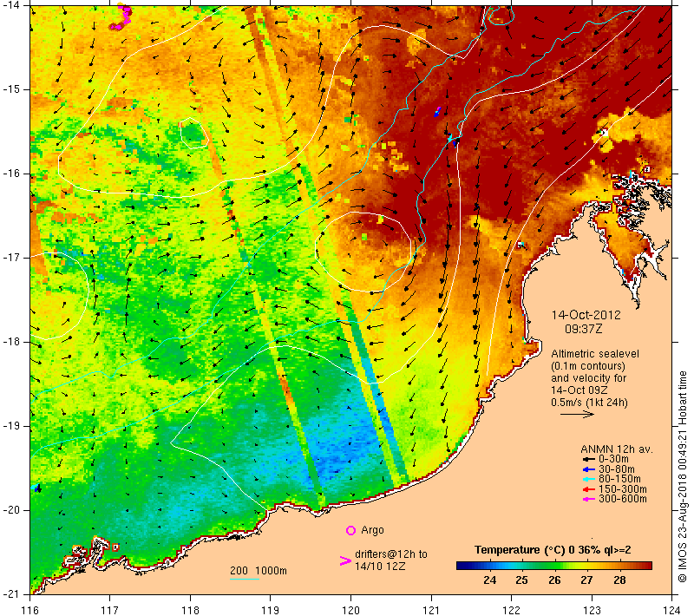694x616 pixels.
Task: Click the IMOS copyright timestamp text
Action: coord(682,477)
